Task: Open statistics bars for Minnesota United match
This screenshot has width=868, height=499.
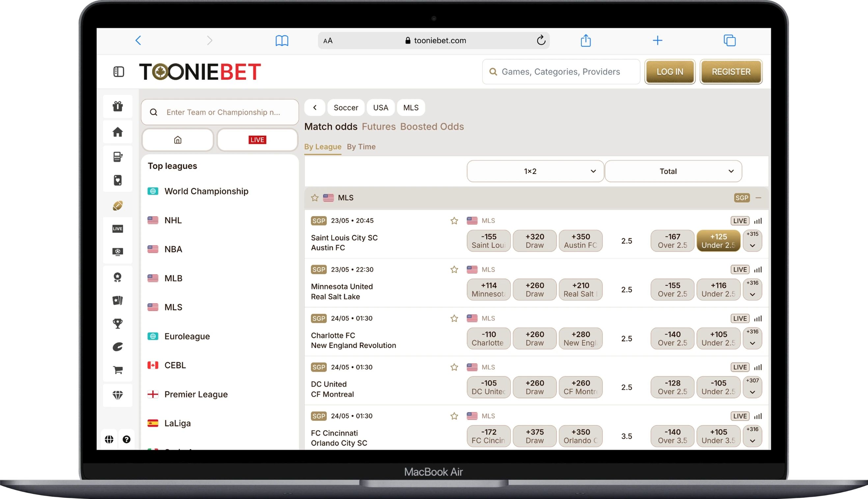Action: (758, 270)
